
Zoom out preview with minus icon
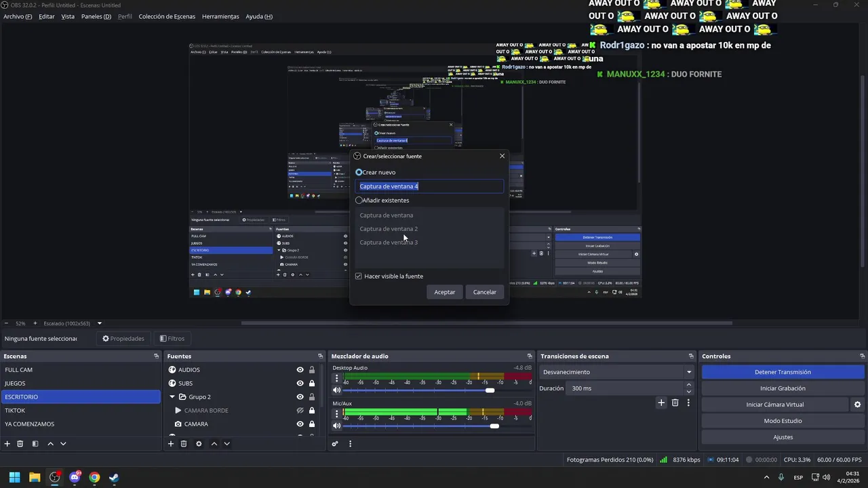pos(6,323)
